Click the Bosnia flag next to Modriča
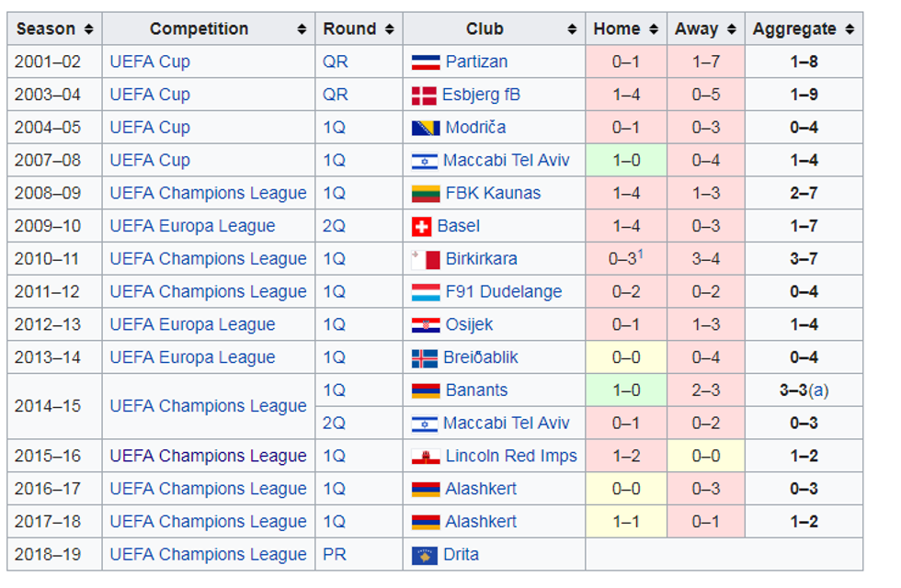 click(x=426, y=128)
